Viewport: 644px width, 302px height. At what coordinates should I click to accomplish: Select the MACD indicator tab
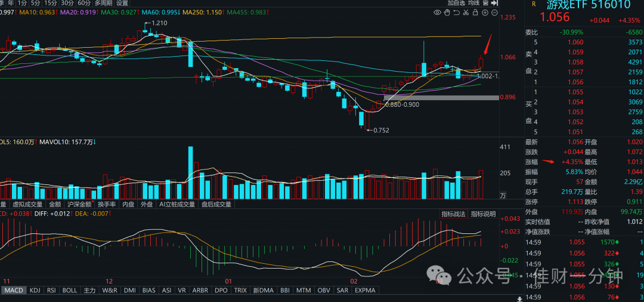14,290
